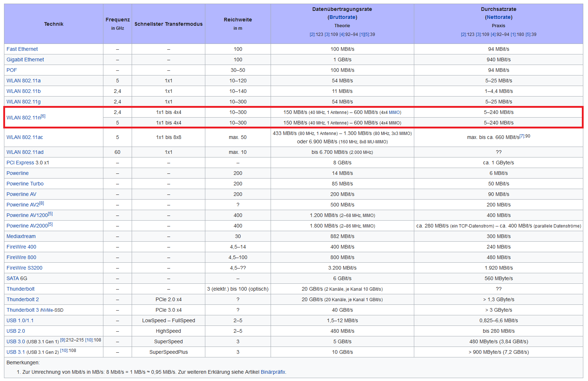Open the USB 3.0 link
Image resolution: width=588 pixels, height=381 pixels.
[x=16, y=341]
